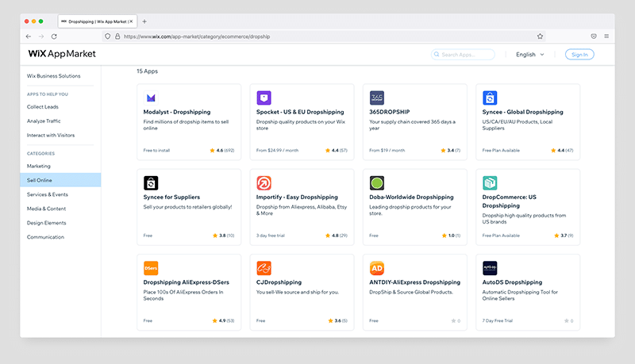
Task: Close the Dropshipping browser tab
Action: coord(131,21)
